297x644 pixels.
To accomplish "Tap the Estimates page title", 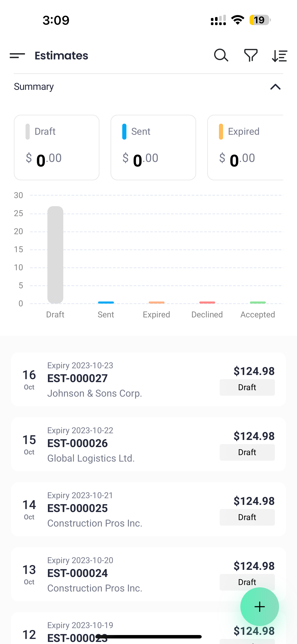I will point(61,56).
